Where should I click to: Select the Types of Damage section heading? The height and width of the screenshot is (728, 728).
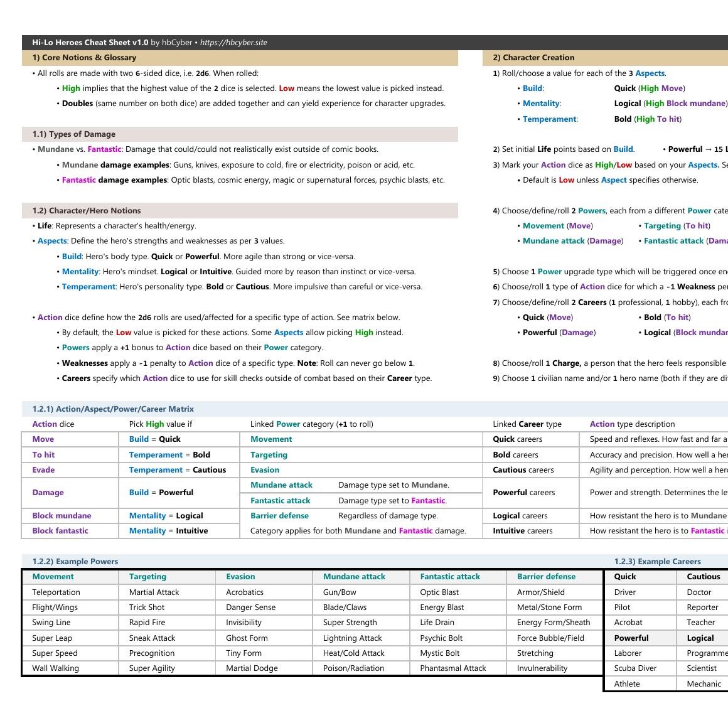click(x=73, y=134)
